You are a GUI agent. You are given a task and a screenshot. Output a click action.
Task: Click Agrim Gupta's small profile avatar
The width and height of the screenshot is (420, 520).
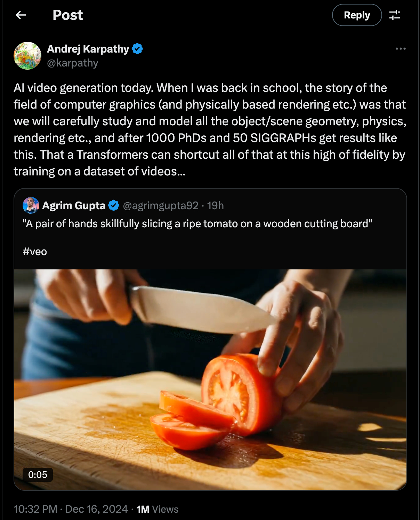31,205
